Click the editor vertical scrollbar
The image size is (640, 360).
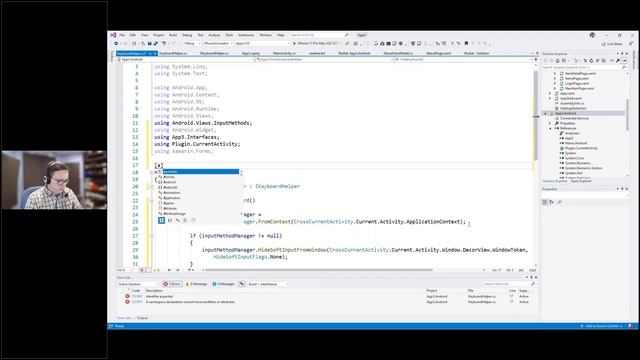[x=536, y=116]
